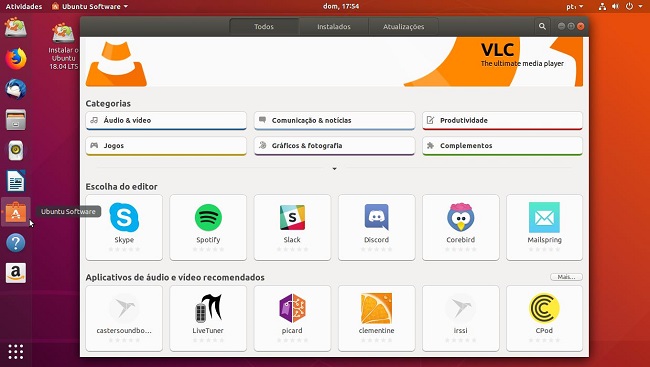Open the Jogos category

pos(166,146)
